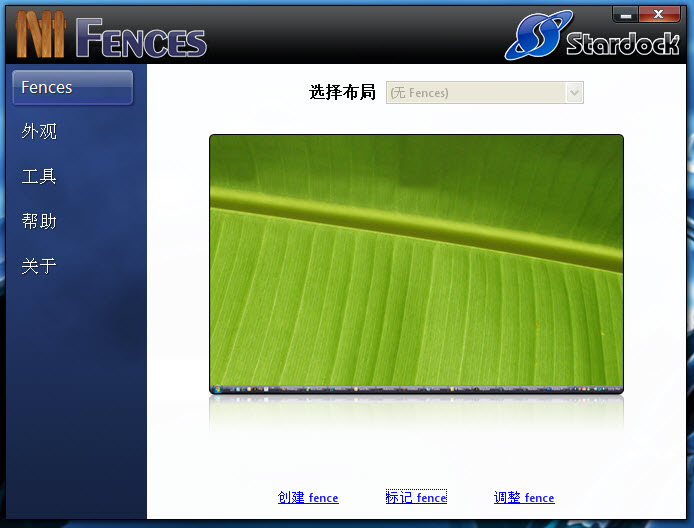The width and height of the screenshot is (694, 528).
Task: Click the green leaf desktop preview
Action: [416, 260]
